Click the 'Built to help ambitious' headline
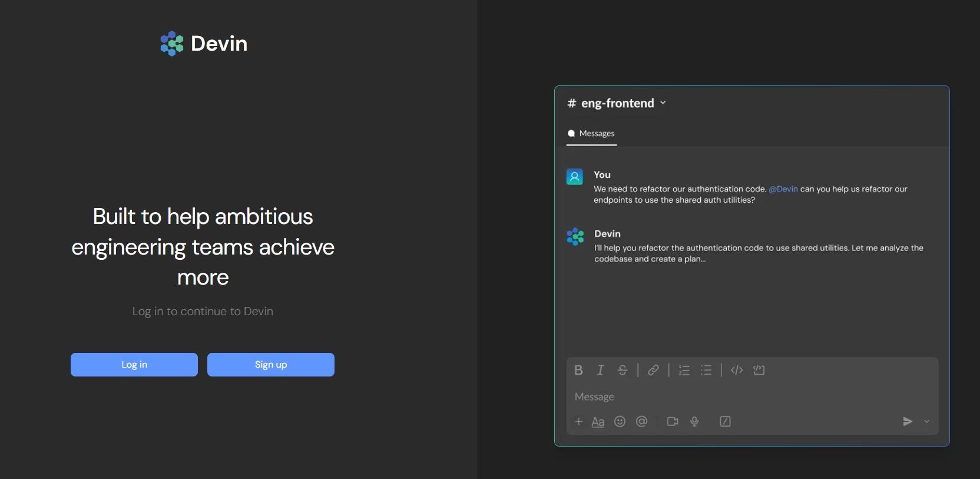The image size is (980, 479). tap(203, 247)
